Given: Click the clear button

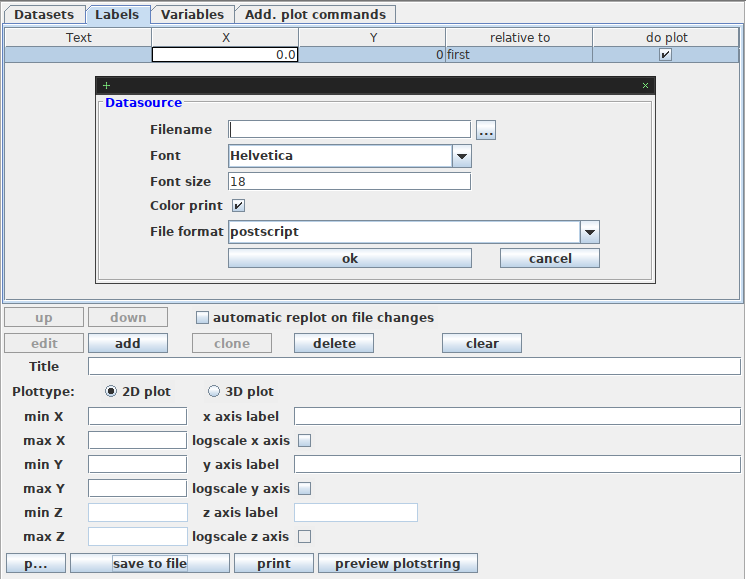Looking at the screenshot, I should (482, 343).
